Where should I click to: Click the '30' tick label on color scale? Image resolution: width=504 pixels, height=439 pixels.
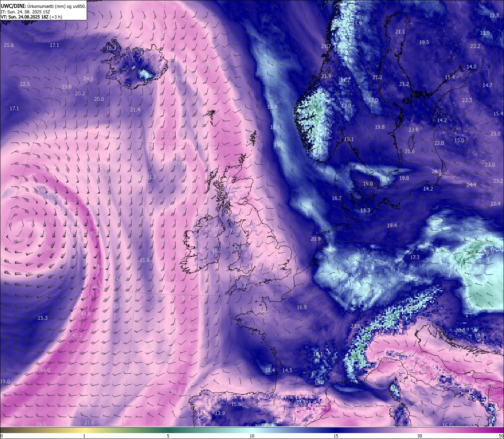[420, 436]
